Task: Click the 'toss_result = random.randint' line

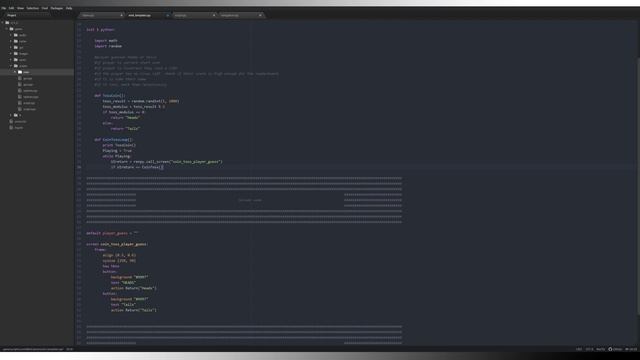Action: coord(141,101)
